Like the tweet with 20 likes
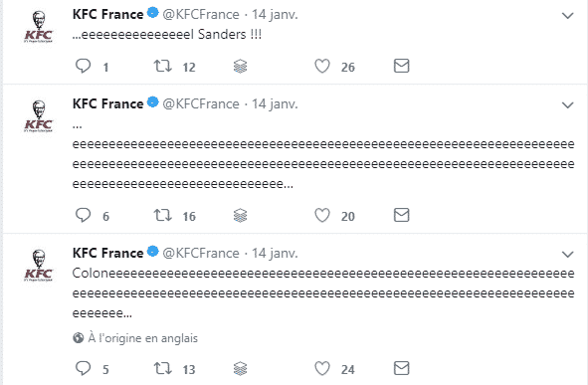This screenshot has height=385, width=588. click(322, 215)
